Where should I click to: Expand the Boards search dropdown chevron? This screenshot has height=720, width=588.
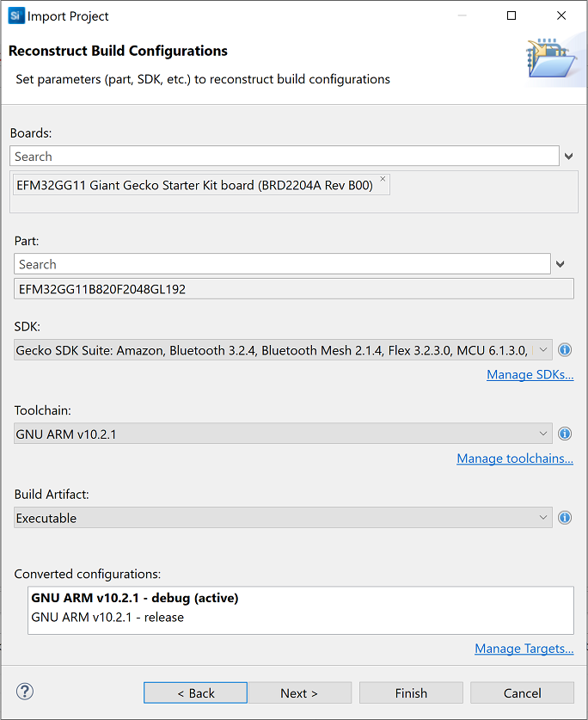(x=568, y=156)
